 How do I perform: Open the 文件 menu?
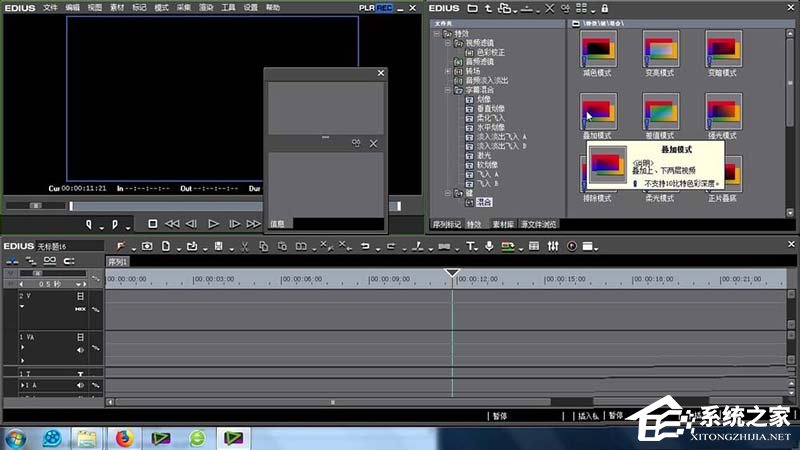48,7
